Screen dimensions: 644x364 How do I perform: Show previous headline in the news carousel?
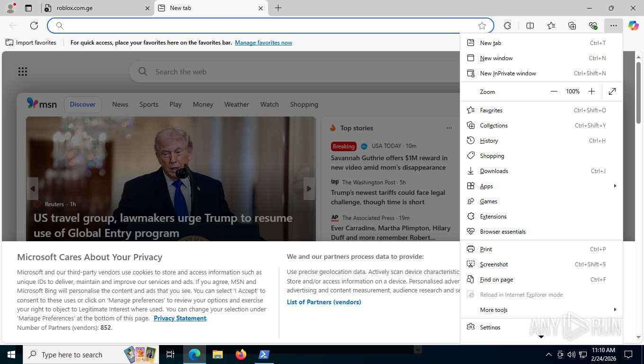pyautogui.click(x=32, y=189)
